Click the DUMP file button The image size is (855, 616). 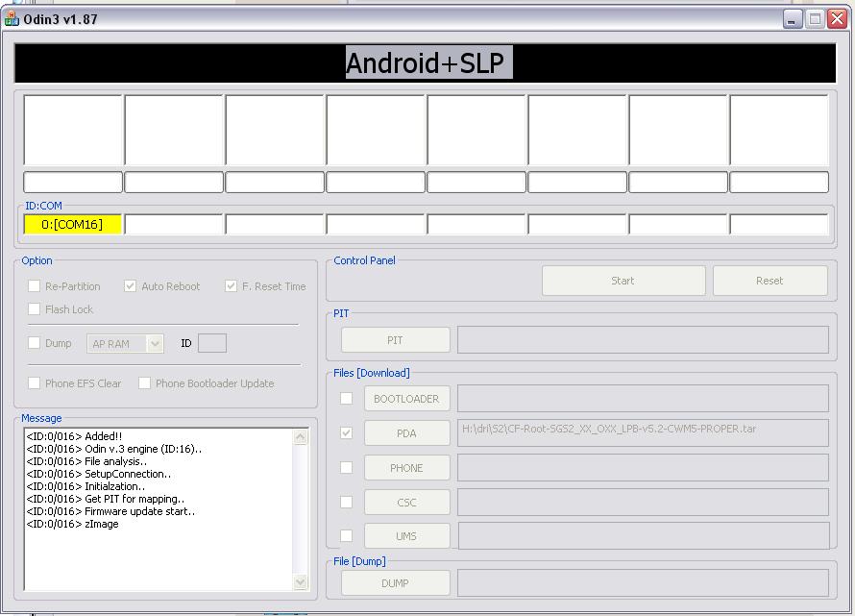coord(396,583)
